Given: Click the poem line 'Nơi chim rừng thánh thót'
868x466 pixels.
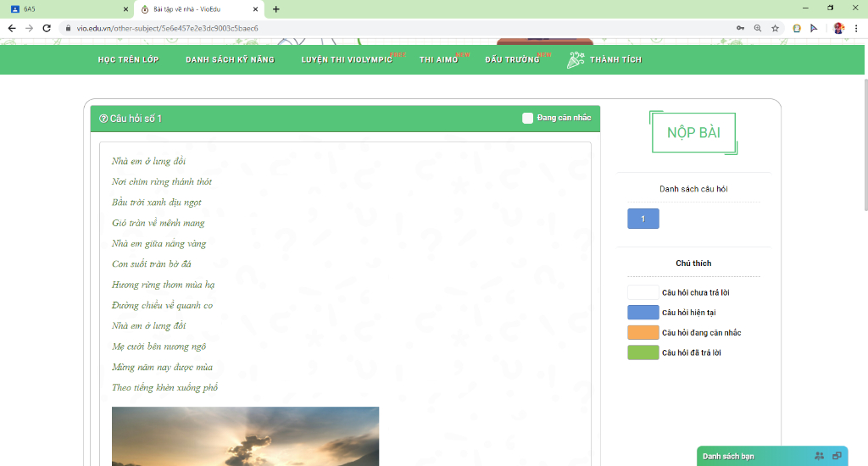Looking at the screenshot, I should 162,181.
